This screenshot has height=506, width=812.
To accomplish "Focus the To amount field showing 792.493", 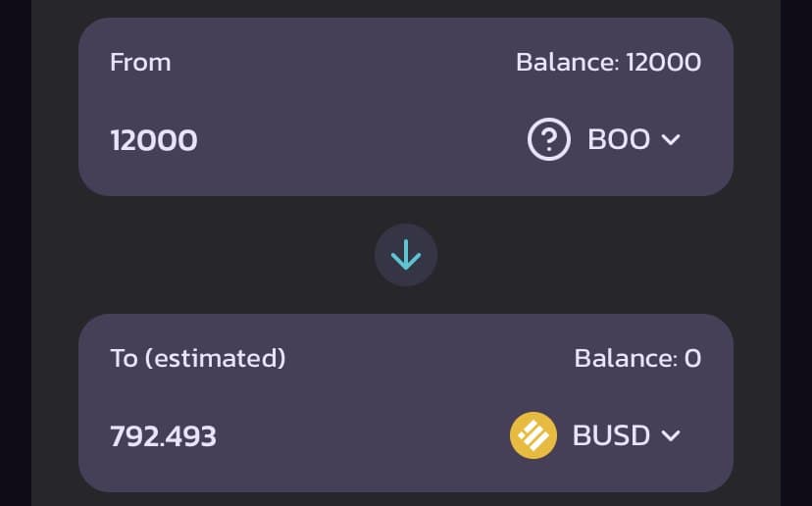I will coord(163,435).
